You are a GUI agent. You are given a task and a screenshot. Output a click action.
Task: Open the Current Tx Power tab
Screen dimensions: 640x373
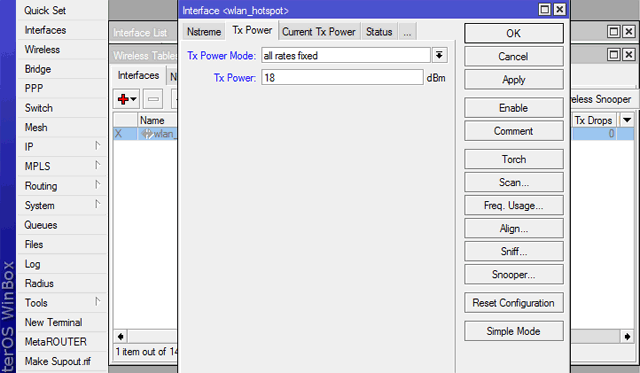[x=319, y=32]
